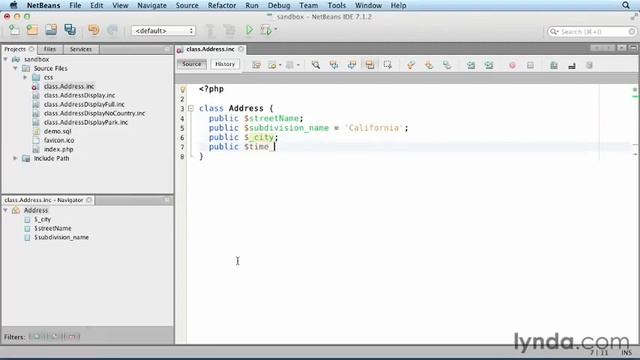Viewport: 640px width, 360px height.
Task: Select $_city field in Navigator
Action: coord(42,219)
